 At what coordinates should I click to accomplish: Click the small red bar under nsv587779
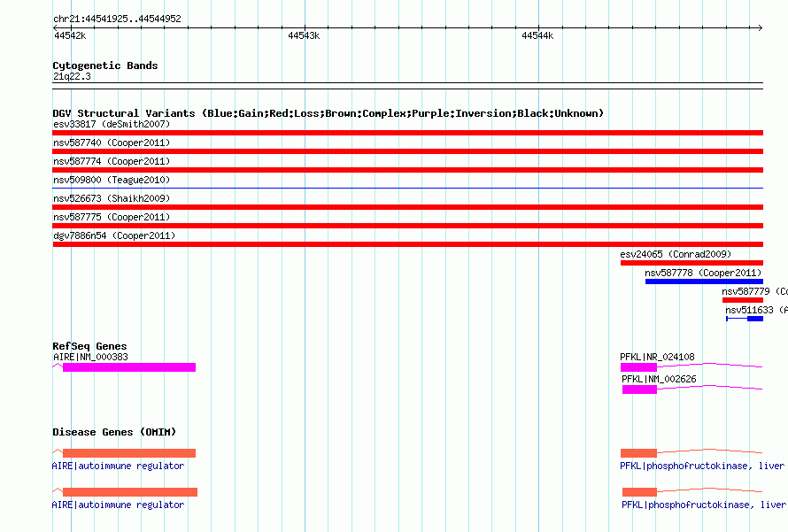click(743, 300)
